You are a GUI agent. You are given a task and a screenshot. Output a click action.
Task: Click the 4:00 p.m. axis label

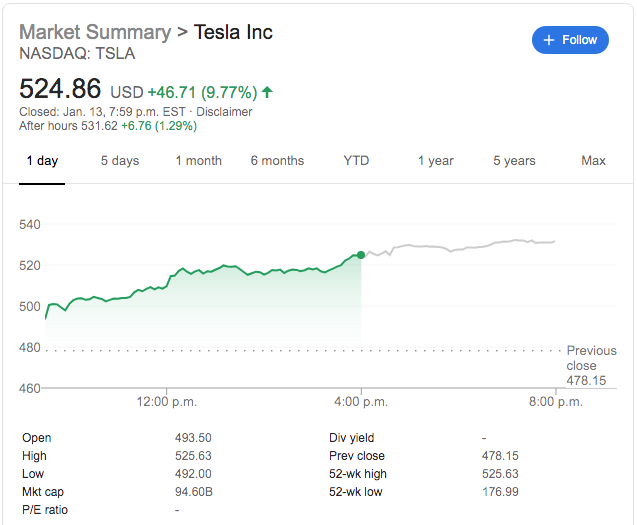pyautogui.click(x=361, y=402)
